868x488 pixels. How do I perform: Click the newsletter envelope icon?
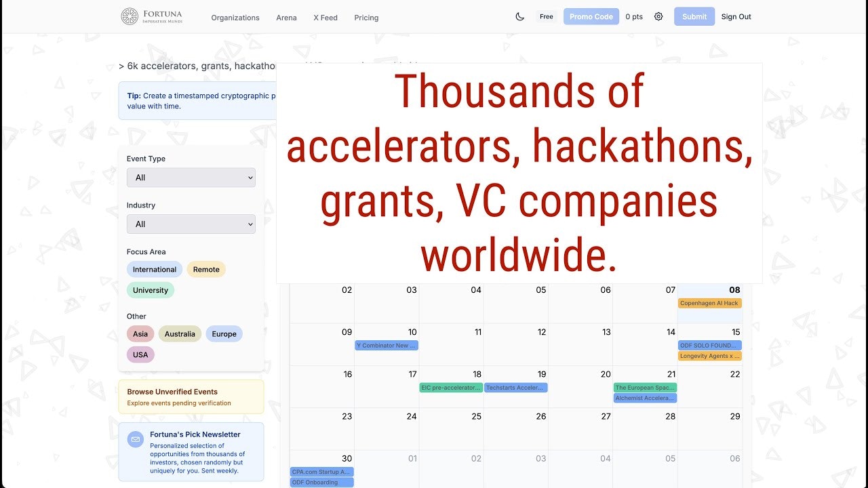click(x=136, y=439)
